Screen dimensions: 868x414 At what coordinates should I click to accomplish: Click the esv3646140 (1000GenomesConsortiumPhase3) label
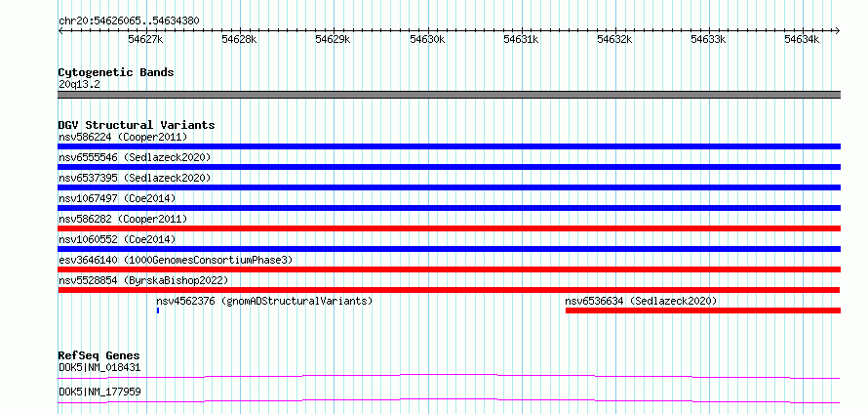(x=176, y=260)
